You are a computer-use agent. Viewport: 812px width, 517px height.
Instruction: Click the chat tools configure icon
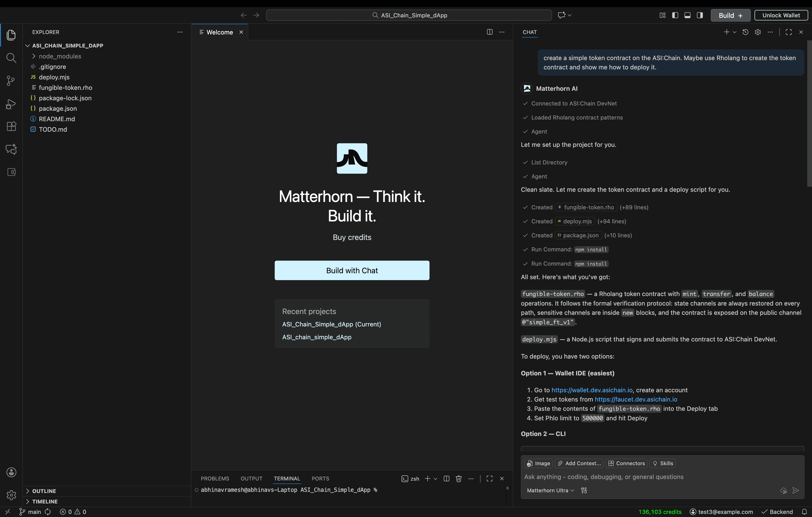coord(584,490)
